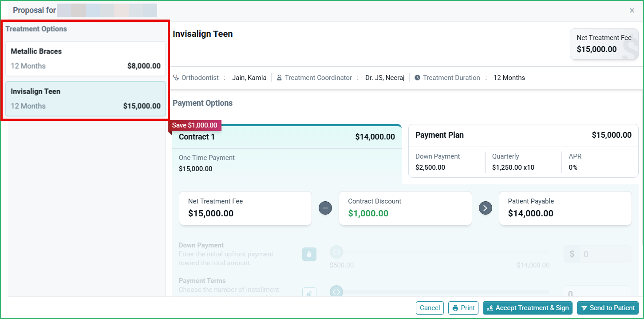
Task: Select the Metallic Braces treatment option
Action: [x=86, y=59]
